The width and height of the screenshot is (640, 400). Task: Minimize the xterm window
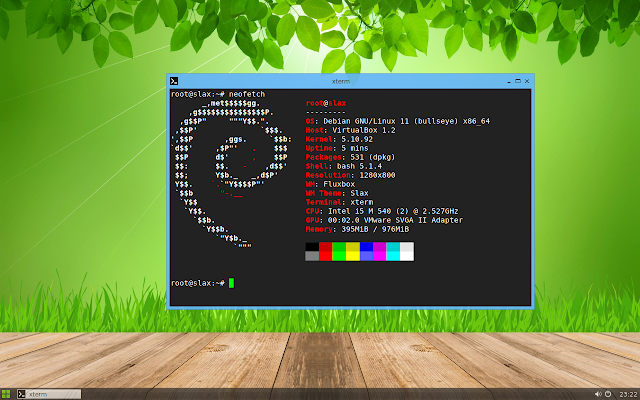(509, 81)
